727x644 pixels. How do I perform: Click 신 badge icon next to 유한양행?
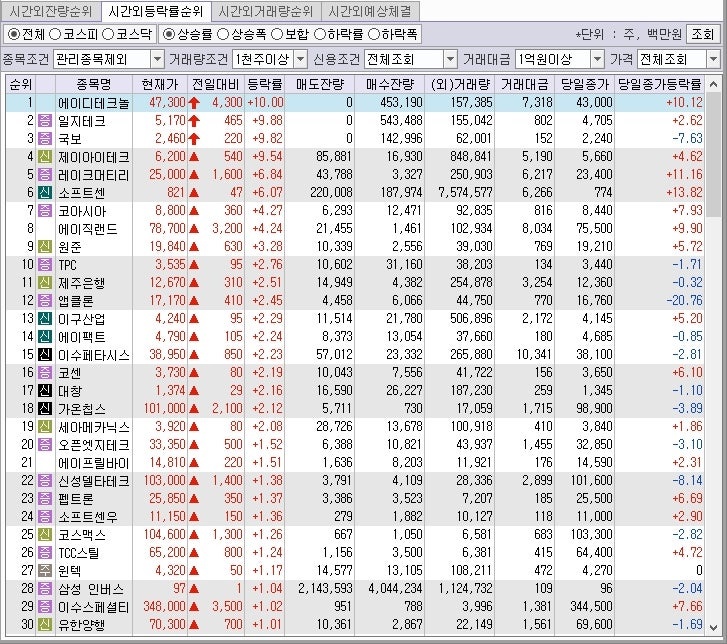click(x=45, y=625)
